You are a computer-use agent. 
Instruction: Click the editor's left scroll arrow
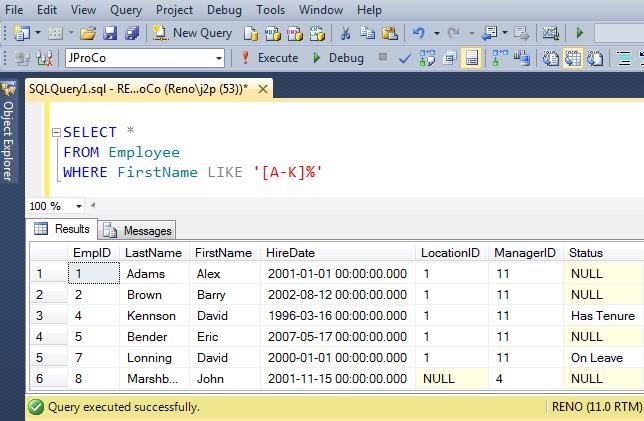(x=93, y=205)
